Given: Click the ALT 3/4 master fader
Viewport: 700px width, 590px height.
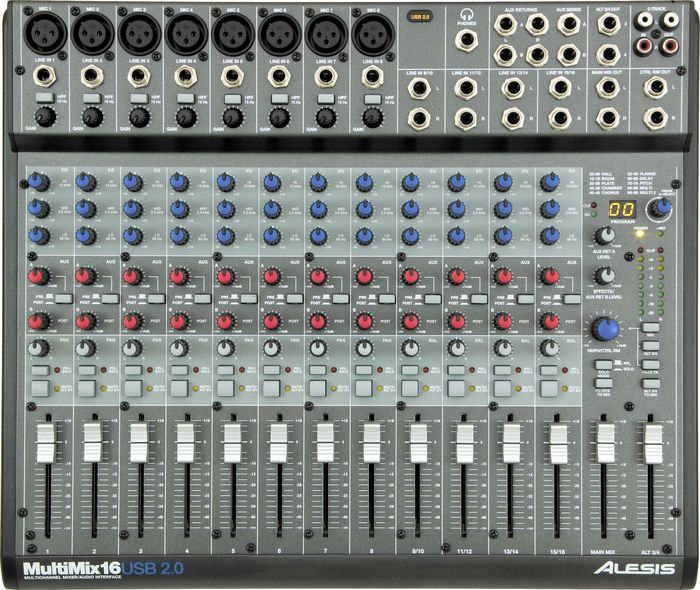Looking at the screenshot, I should (x=653, y=444).
